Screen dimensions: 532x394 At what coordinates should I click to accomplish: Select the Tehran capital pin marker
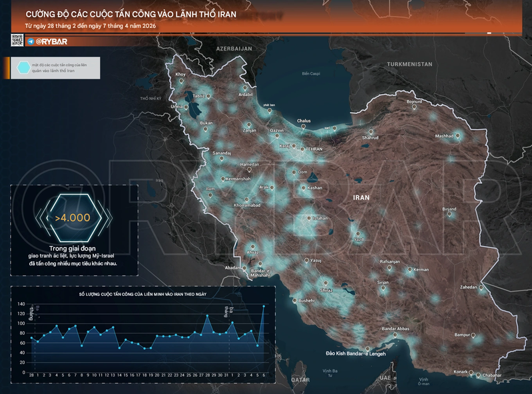(x=303, y=149)
